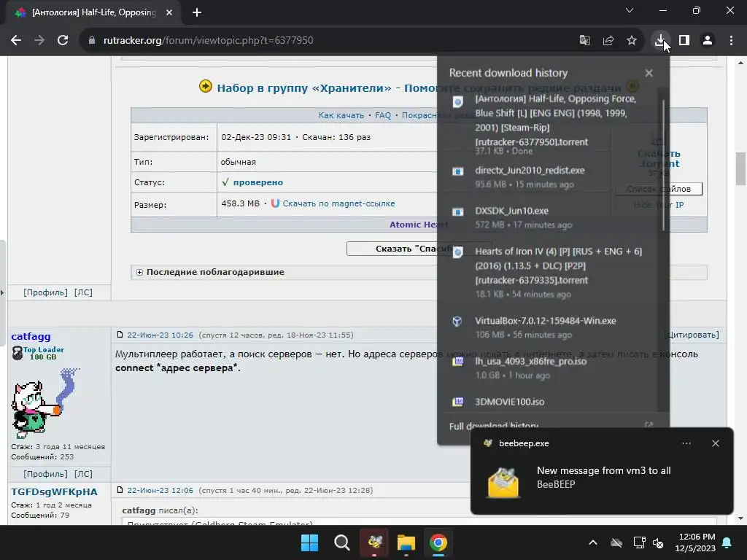
Task: Open the Windows Start menu
Action: (x=309, y=542)
